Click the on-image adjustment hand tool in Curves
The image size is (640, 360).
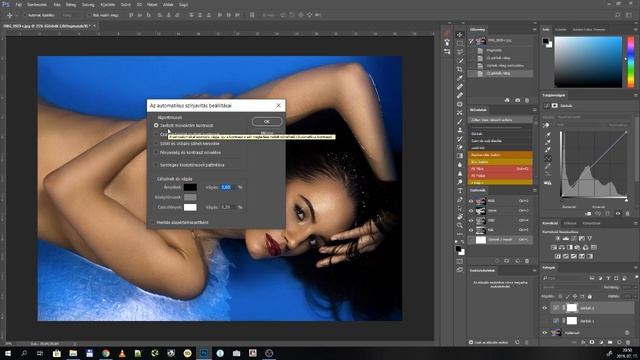547,125
